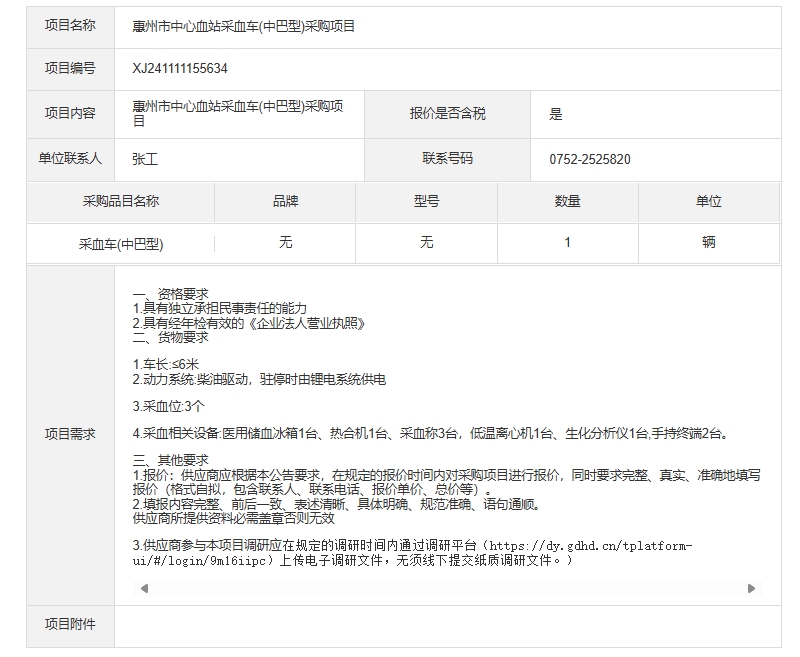Click the heading 一、资格要求

[170, 294]
